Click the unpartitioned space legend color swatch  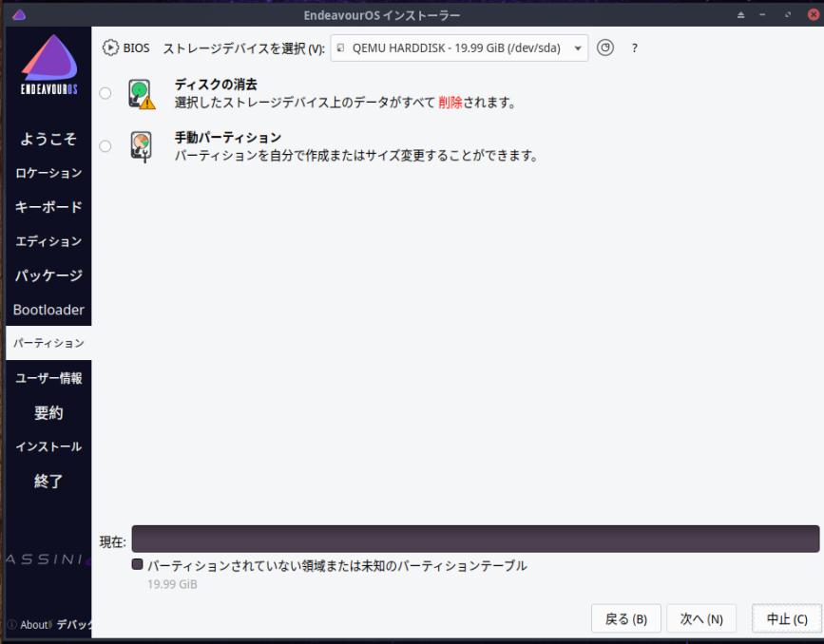(137, 564)
